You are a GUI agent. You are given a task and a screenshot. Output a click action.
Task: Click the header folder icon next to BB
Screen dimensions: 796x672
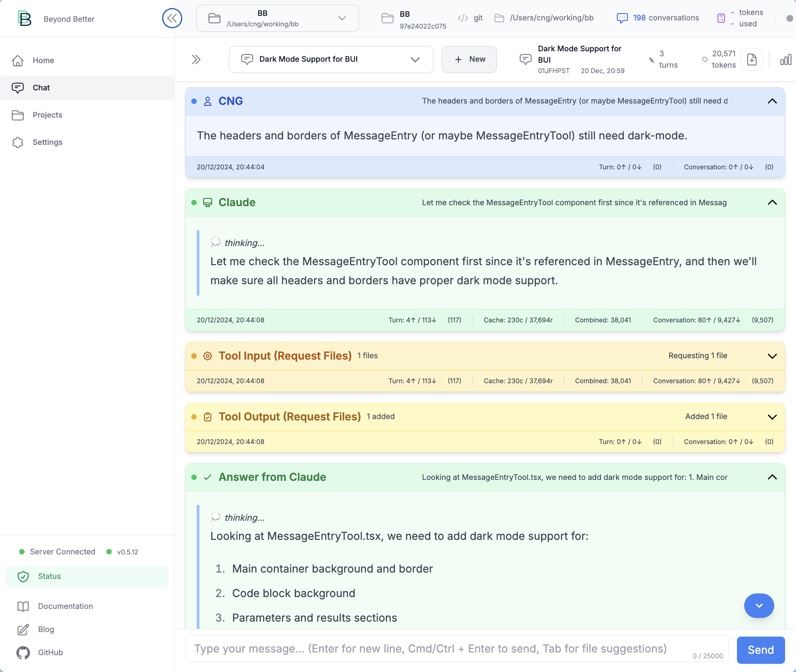(x=388, y=18)
